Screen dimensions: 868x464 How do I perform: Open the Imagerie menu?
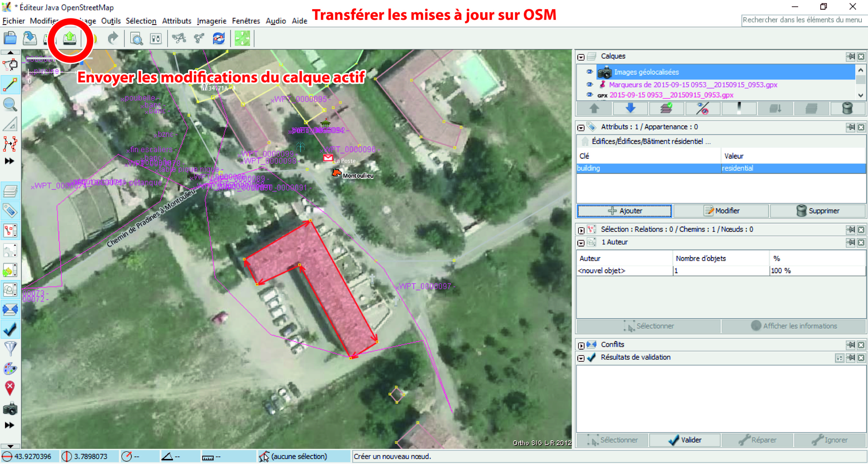pyautogui.click(x=212, y=21)
